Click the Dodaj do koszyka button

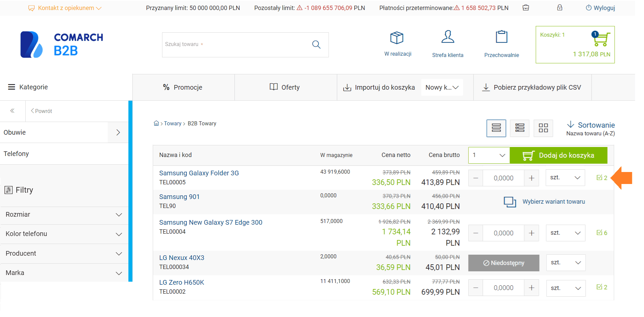[x=558, y=155]
